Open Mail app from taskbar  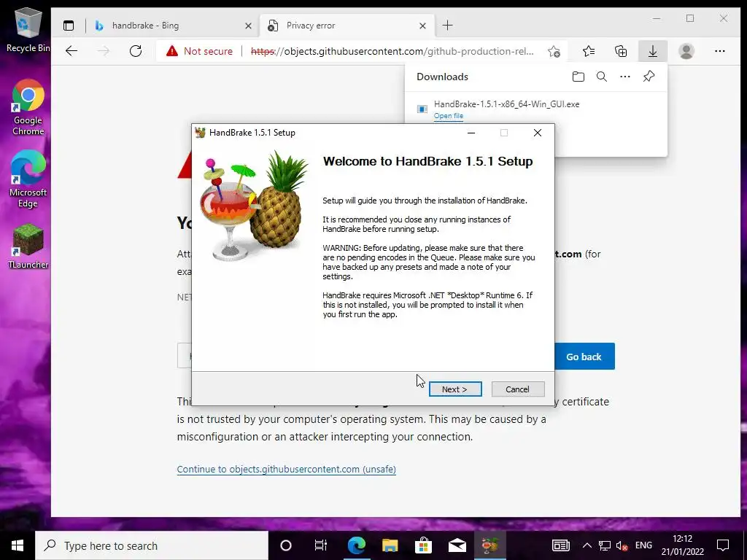[x=457, y=545]
